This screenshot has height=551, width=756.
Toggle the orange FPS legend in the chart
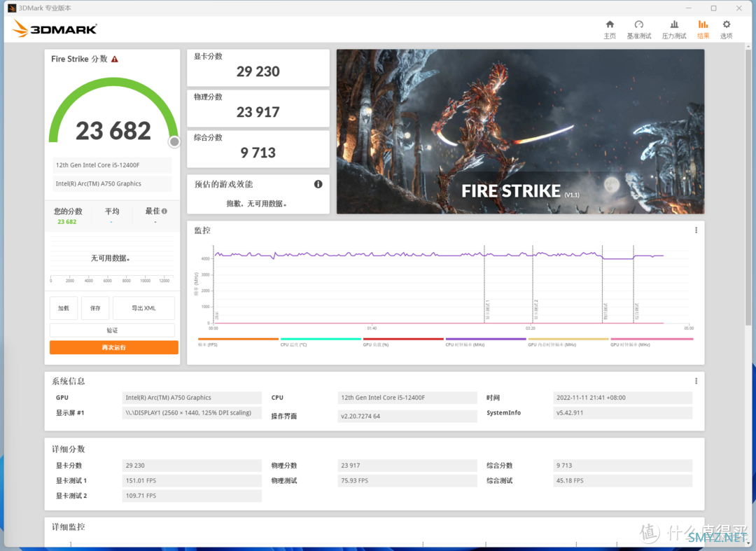click(x=238, y=342)
